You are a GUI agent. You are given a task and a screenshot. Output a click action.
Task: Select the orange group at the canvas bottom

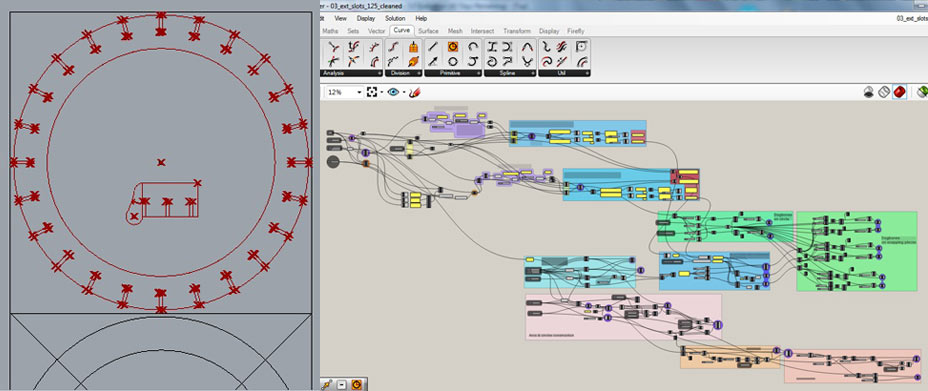click(730, 357)
